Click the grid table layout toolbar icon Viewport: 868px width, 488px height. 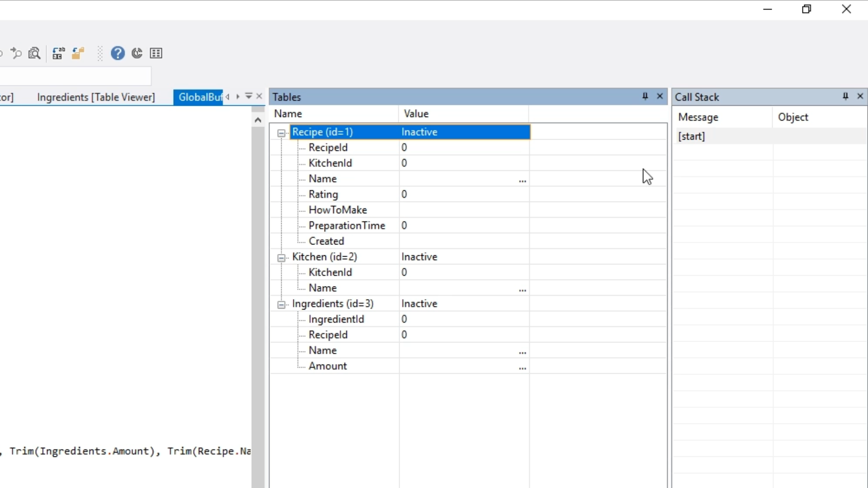156,53
